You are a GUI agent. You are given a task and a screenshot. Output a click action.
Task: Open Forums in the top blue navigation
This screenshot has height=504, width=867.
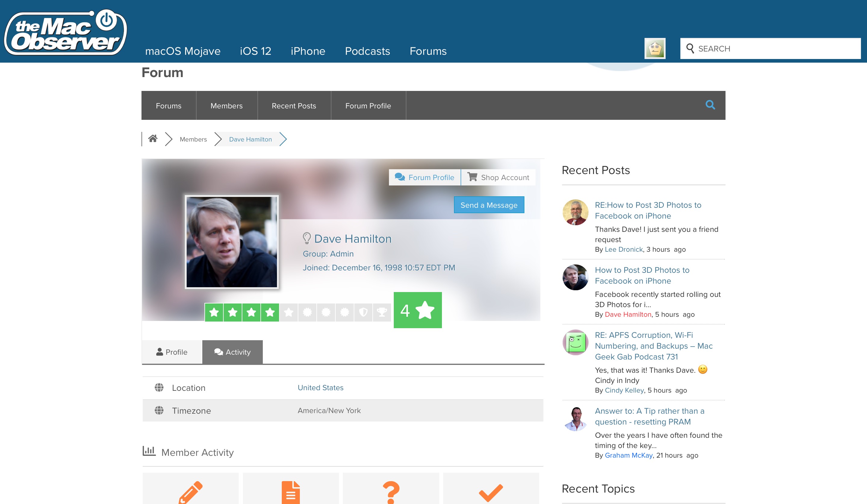pyautogui.click(x=428, y=51)
